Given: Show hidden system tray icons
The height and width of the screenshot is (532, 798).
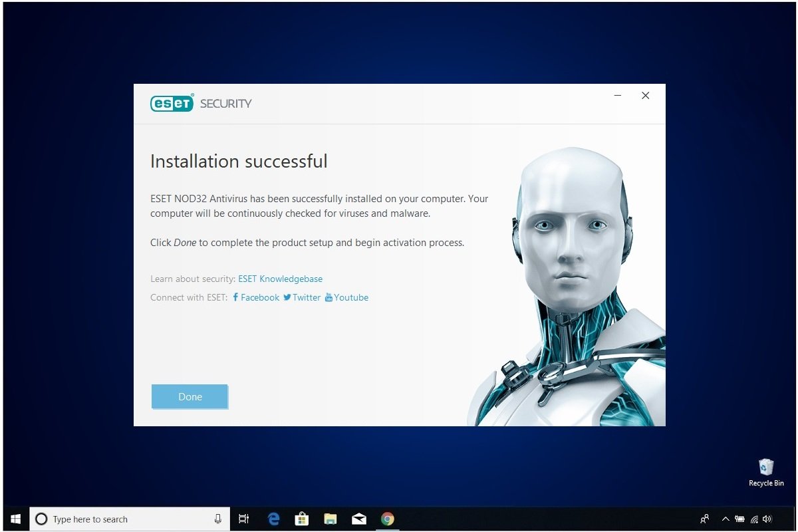Looking at the screenshot, I should [x=726, y=519].
